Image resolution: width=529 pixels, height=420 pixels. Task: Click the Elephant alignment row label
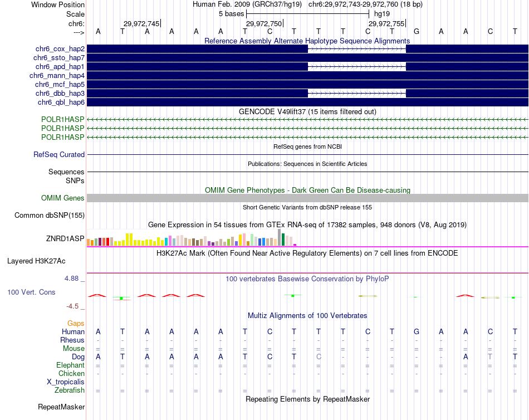(x=70, y=365)
